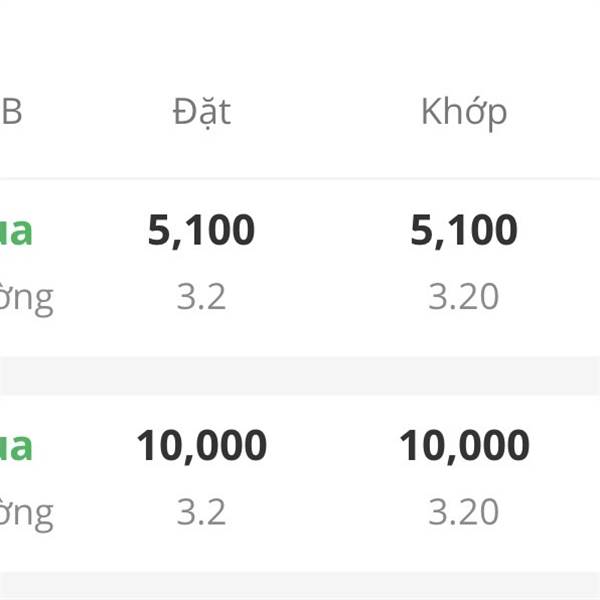Click price 3.2 below the 5,100 Đặt quantity
Screen dimensions: 600x600
tap(201, 297)
